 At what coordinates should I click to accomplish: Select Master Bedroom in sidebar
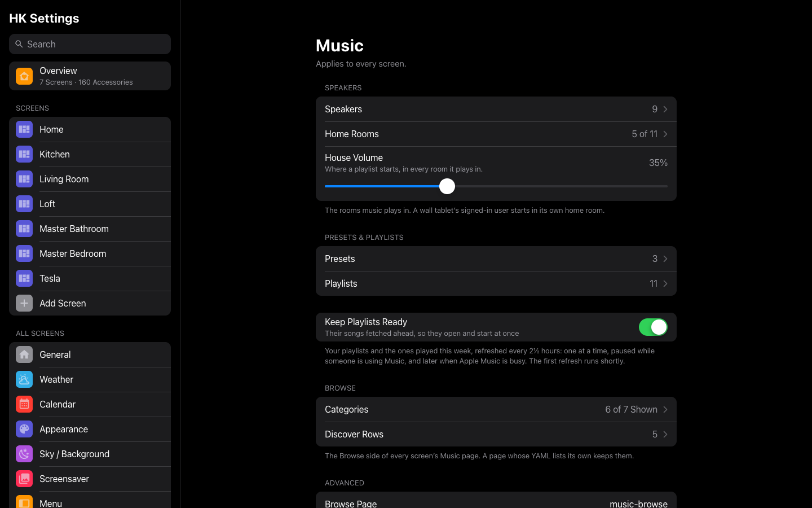(x=90, y=253)
